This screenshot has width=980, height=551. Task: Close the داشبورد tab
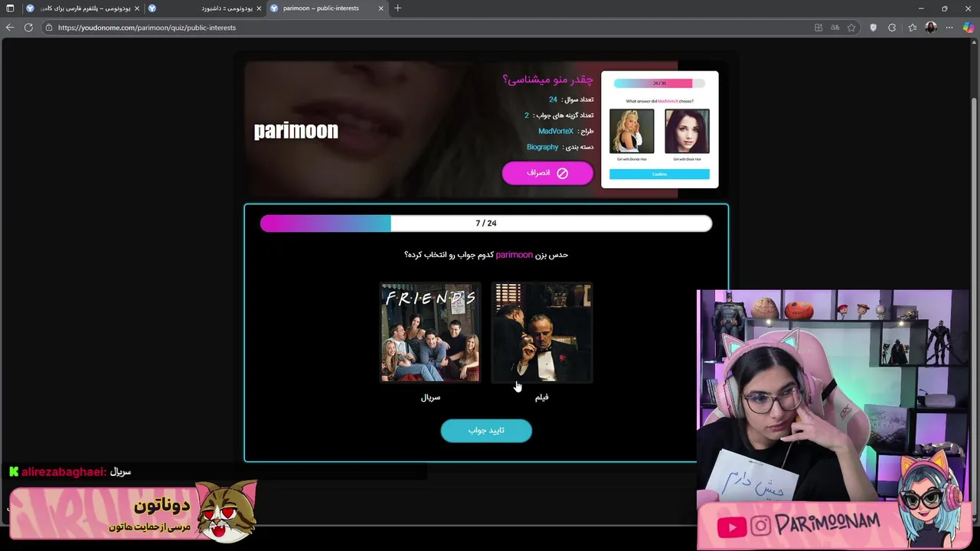259,8
